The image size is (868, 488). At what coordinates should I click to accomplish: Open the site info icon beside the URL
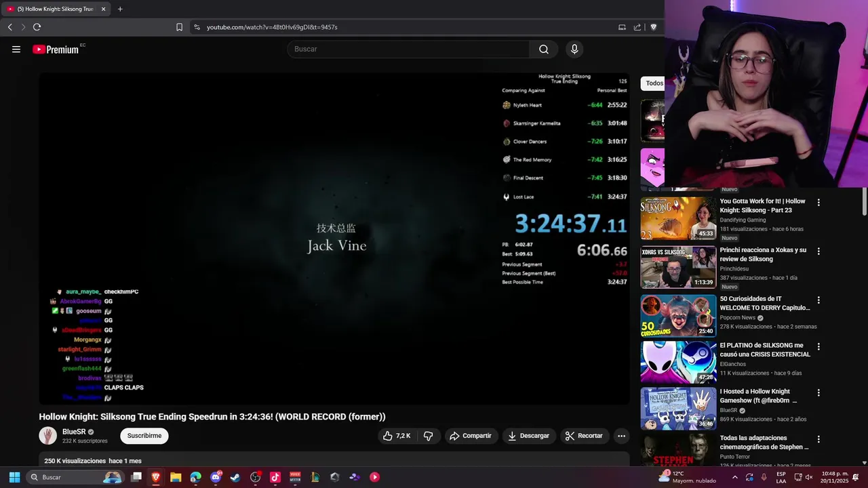(x=197, y=27)
